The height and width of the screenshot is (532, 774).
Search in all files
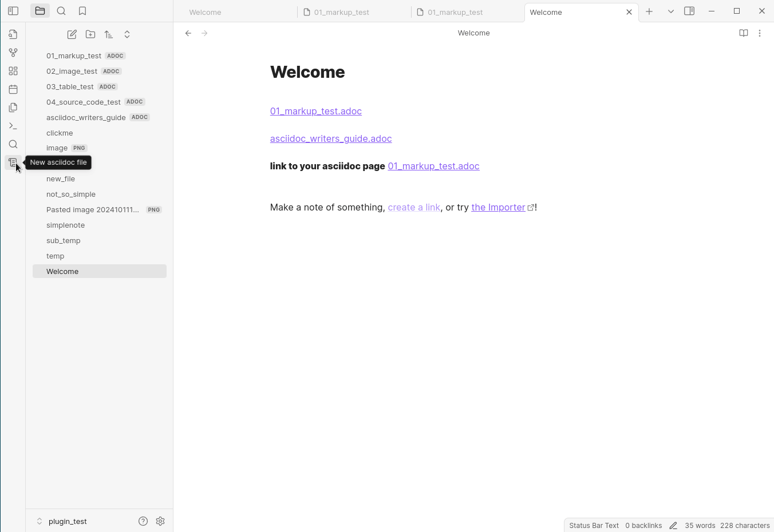coord(13,144)
